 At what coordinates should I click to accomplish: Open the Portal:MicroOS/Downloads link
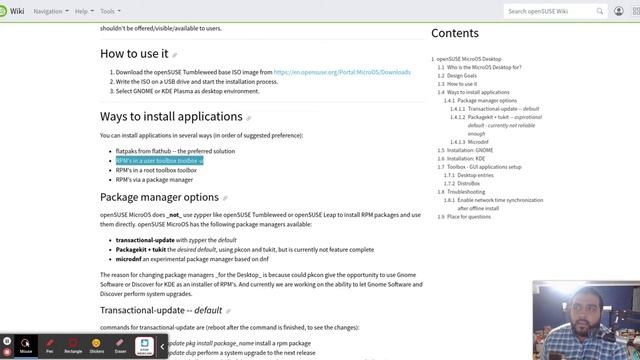click(x=342, y=72)
